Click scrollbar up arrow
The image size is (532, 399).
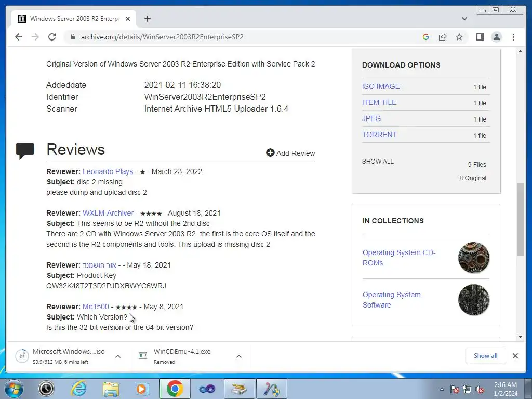(x=520, y=51)
